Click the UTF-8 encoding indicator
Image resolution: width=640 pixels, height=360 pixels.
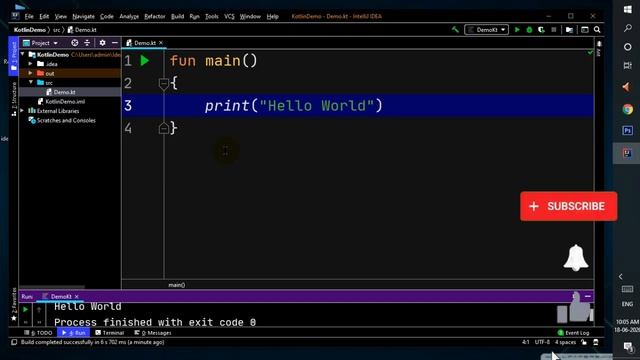point(542,342)
